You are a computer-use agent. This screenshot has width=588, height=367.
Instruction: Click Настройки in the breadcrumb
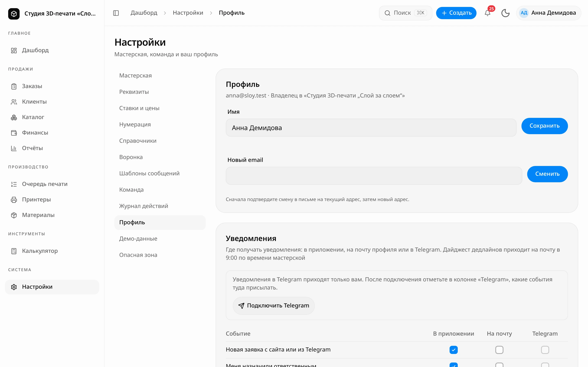click(188, 13)
